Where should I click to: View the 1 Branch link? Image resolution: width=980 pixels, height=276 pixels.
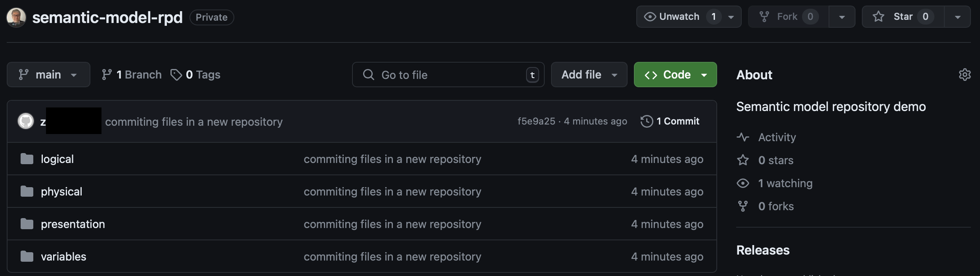(x=132, y=75)
